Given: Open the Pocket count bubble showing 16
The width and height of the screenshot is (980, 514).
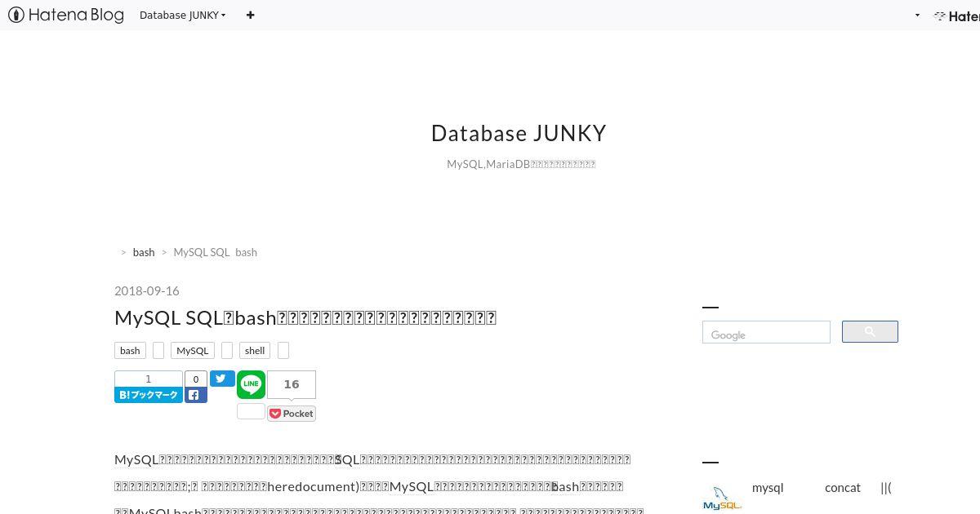Looking at the screenshot, I should click(292, 384).
